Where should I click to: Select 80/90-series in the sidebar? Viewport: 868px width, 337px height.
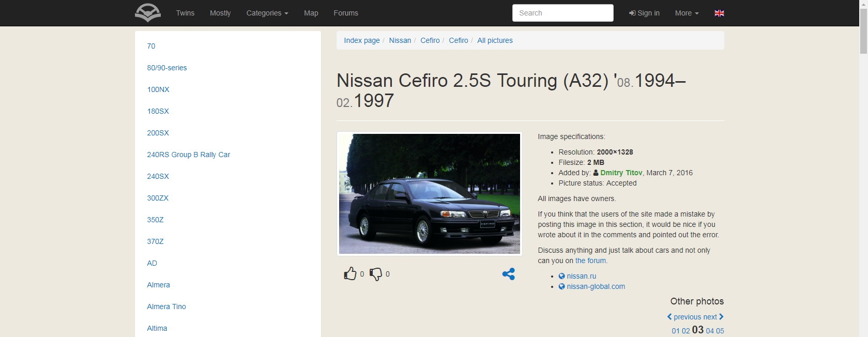coord(167,68)
